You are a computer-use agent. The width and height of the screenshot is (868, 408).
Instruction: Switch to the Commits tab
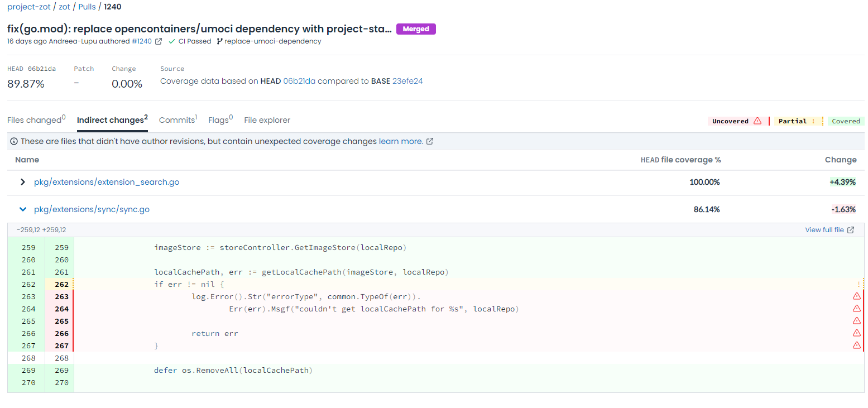click(175, 119)
